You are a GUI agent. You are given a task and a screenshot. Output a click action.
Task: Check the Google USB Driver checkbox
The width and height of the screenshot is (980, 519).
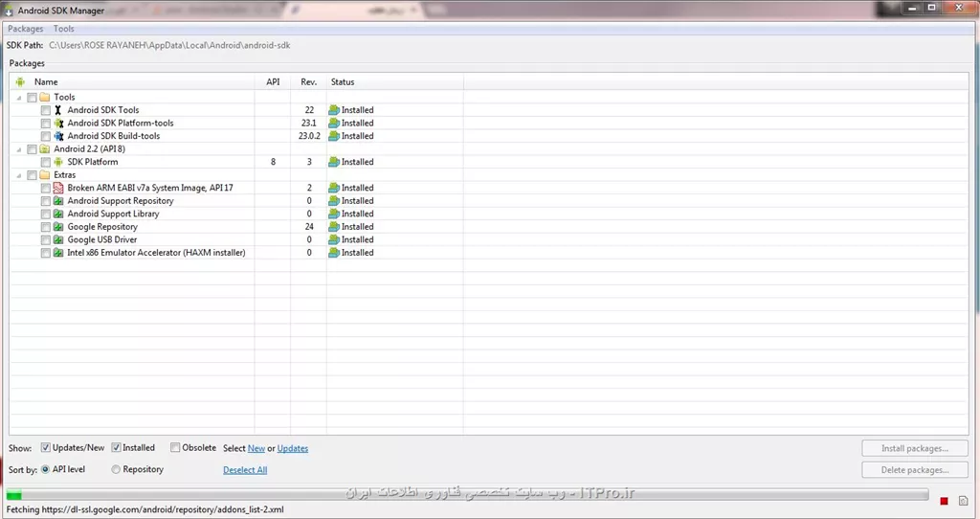[x=46, y=240]
